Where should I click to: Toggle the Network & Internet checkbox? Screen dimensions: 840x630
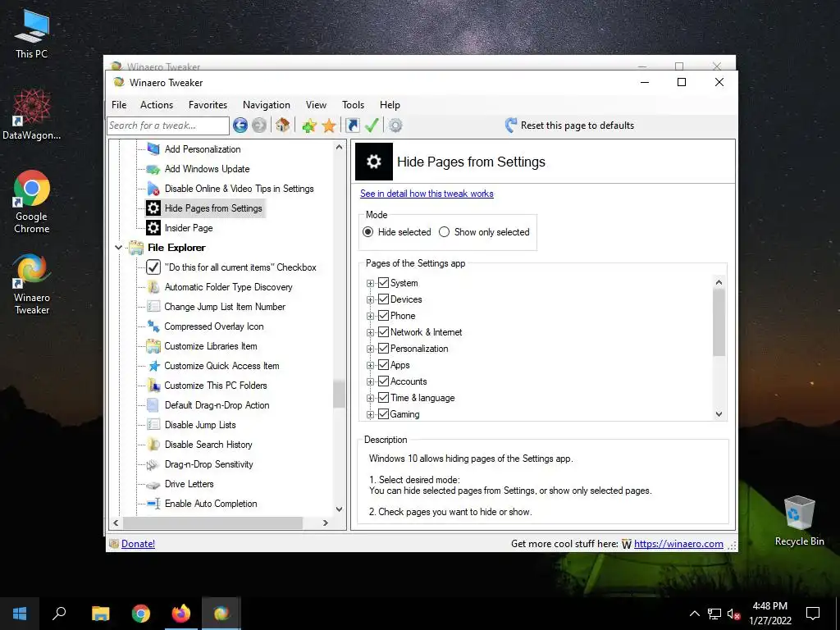[384, 332]
